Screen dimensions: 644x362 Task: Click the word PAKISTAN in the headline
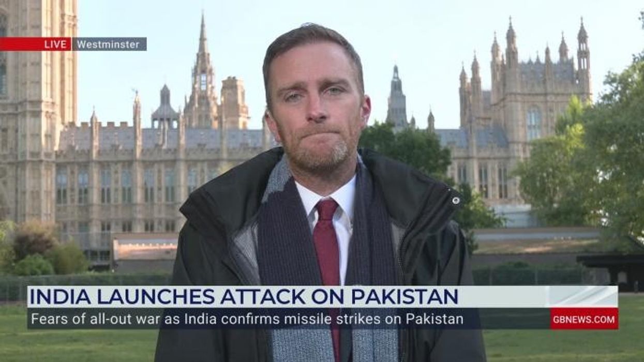[405, 297]
